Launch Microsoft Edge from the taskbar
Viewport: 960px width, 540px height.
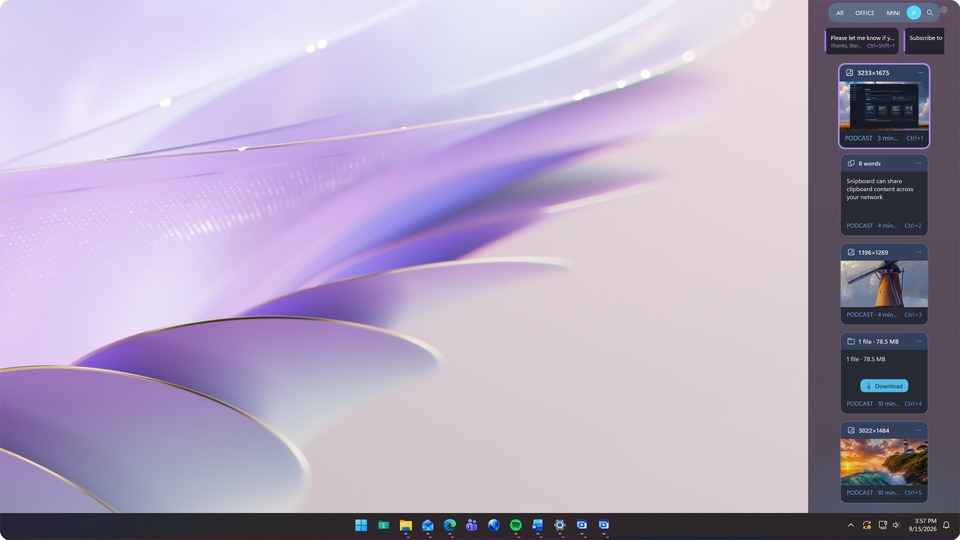click(449, 525)
